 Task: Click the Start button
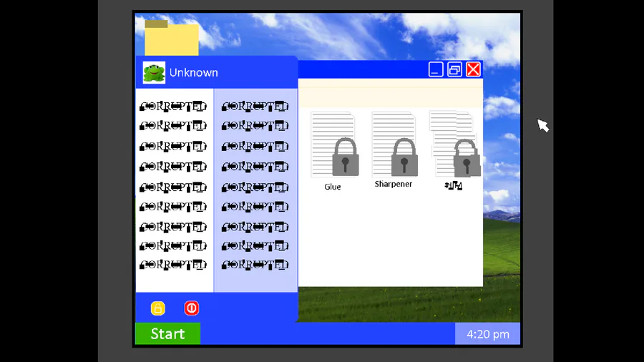167,333
